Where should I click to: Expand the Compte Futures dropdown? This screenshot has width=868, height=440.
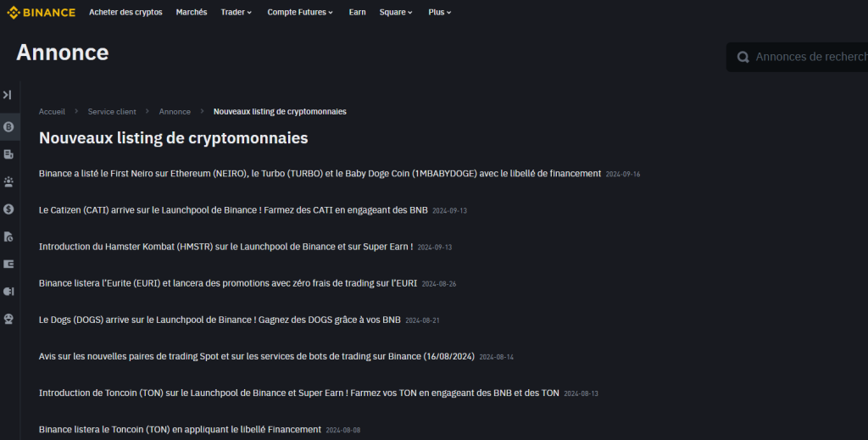(x=300, y=13)
